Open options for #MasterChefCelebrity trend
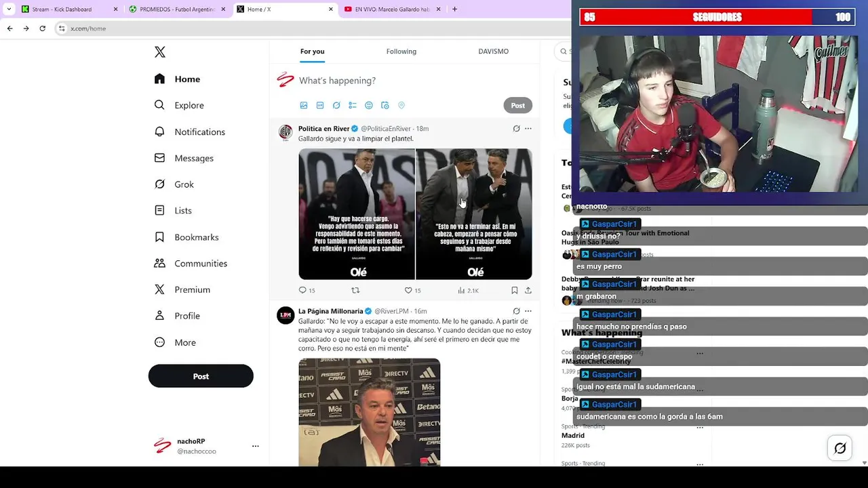The height and width of the screenshot is (488, 868). (x=700, y=353)
